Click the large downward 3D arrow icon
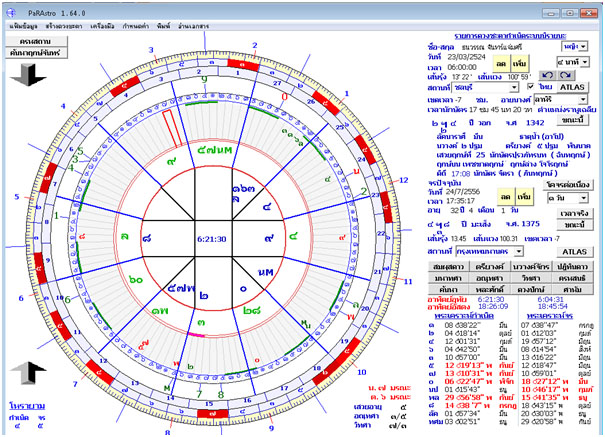This screenshot has height=437, width=605. click(x=29, y=75)
